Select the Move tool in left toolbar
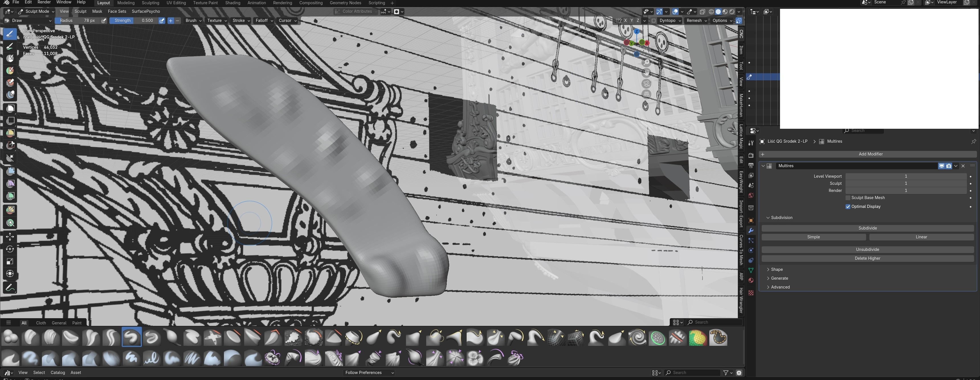 [x=10, y=237]
